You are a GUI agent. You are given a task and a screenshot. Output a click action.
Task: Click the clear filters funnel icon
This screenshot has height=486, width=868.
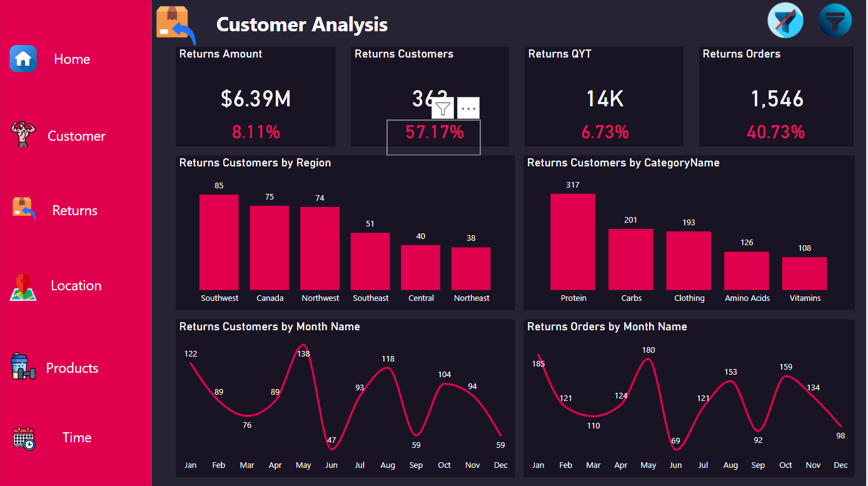pos(785,21)
